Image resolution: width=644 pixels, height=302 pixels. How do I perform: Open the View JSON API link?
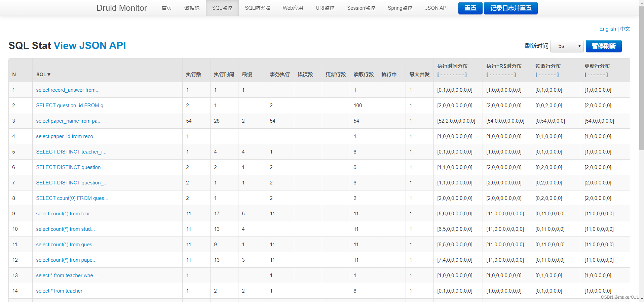point(90,45)
